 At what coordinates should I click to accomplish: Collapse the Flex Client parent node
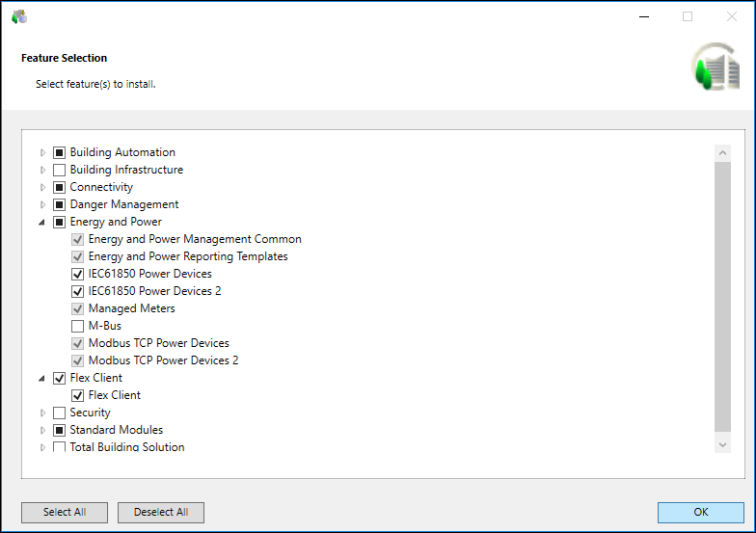click(42, 378)
